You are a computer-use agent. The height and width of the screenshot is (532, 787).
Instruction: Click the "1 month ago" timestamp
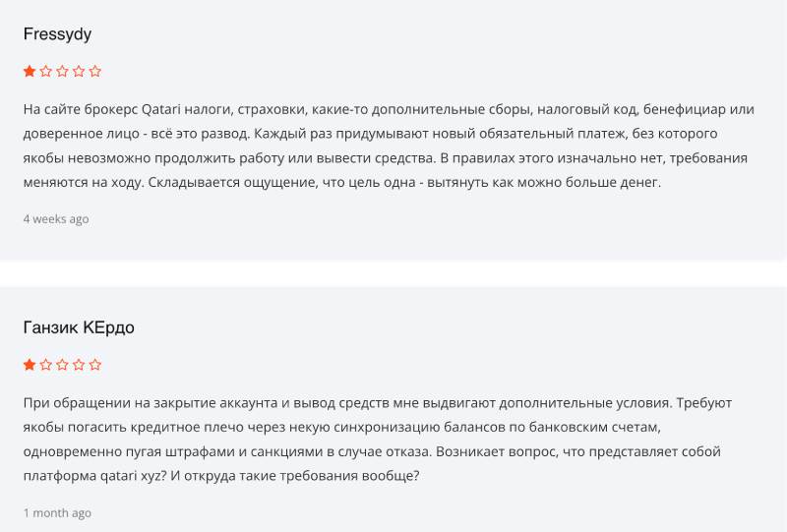[x=57, y=512]
